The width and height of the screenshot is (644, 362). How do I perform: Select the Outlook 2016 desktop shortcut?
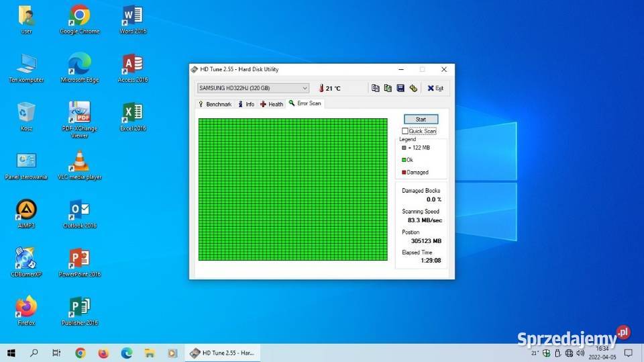(x=80, y=214)
